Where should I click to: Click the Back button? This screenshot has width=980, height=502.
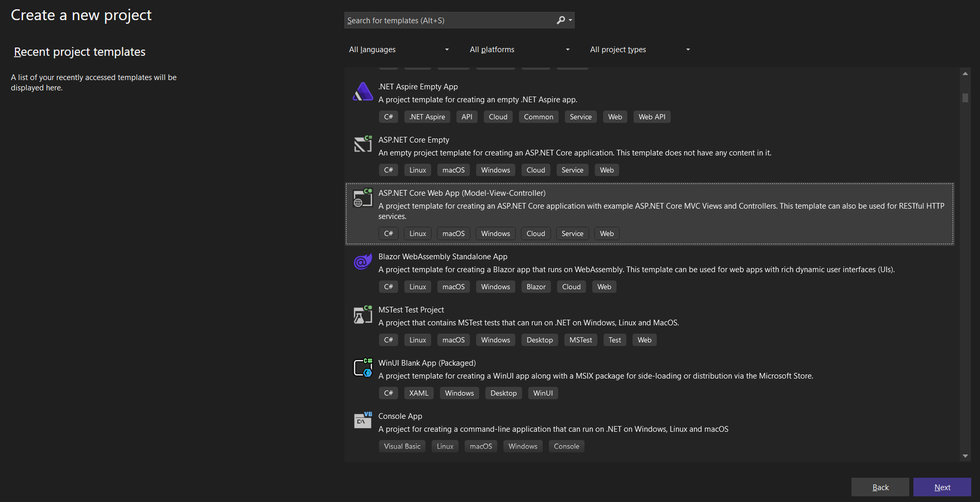point(880,487)
